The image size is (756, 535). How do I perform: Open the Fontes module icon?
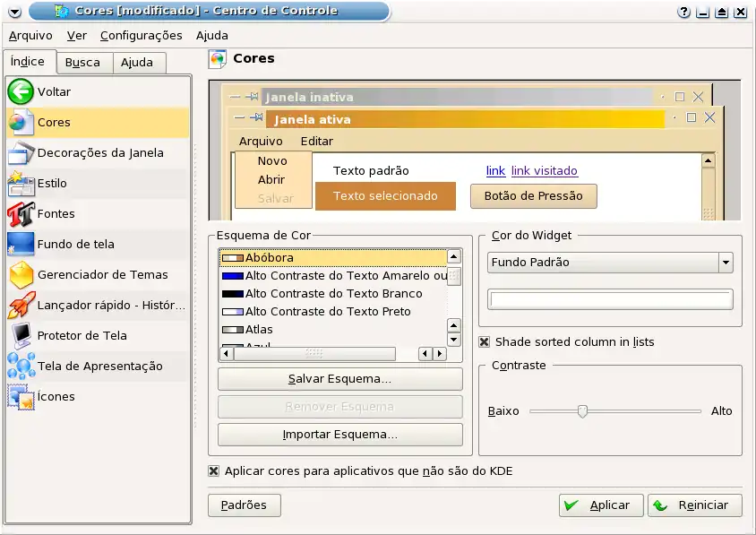click(21, 213)
